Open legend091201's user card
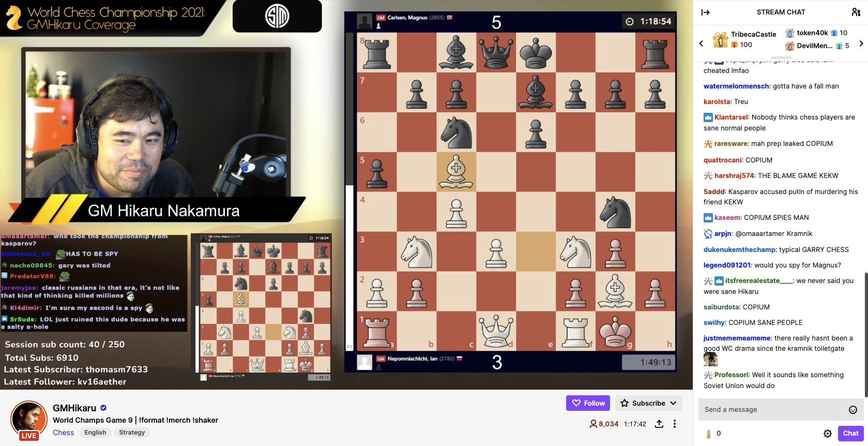This screenshot has height=446, width=868. pos(727,265)
